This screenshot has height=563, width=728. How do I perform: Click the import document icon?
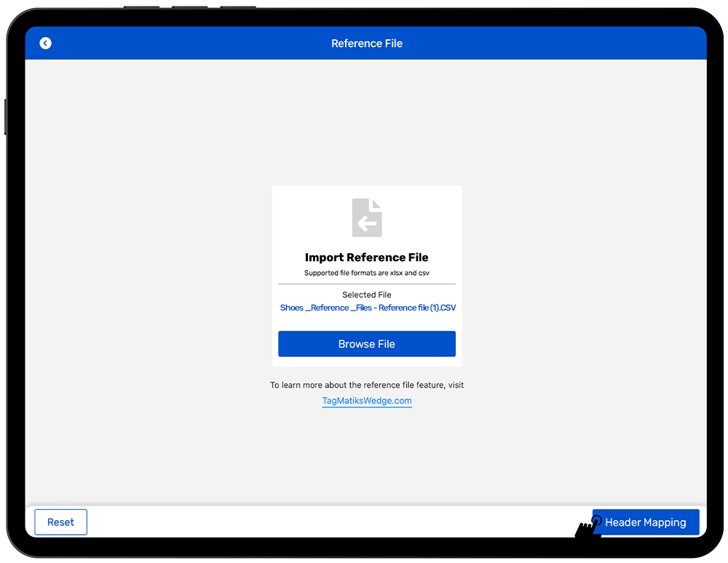[367, 217]
